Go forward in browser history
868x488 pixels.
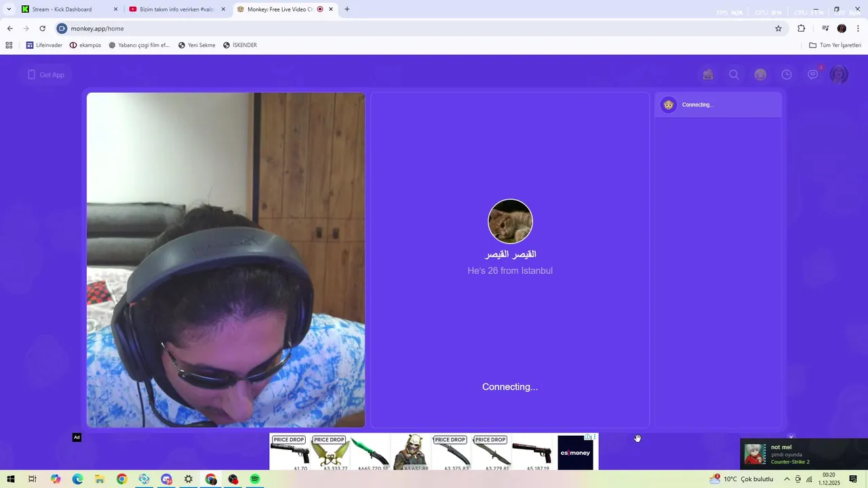point(26,28)
